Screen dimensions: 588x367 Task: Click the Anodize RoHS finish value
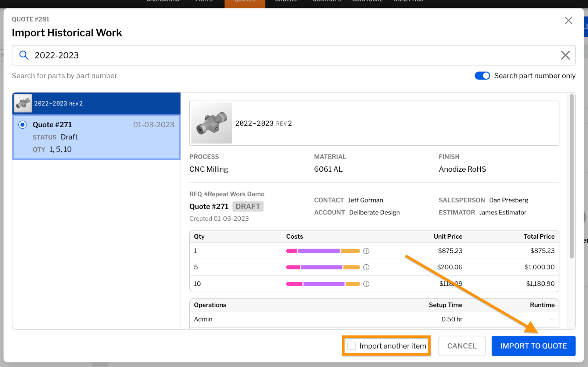click(462, 169)
